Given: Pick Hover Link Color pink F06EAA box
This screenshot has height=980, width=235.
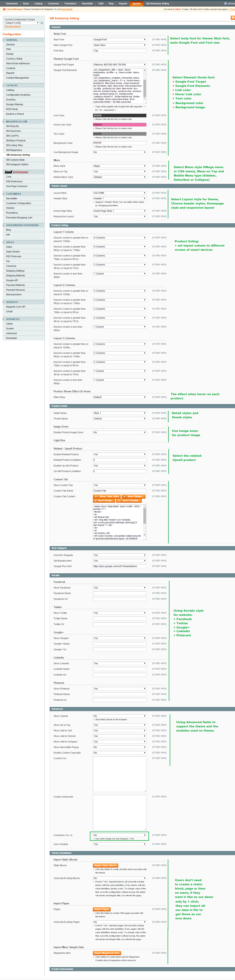Looking at the screenshot, I should pyautogui.click(x=120, y=125).
